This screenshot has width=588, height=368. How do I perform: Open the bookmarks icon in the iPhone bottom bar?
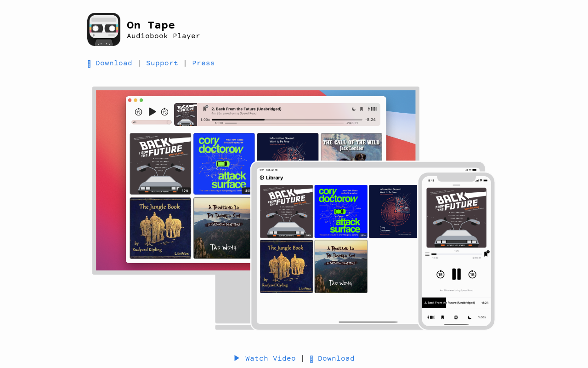tap(443, 317)
